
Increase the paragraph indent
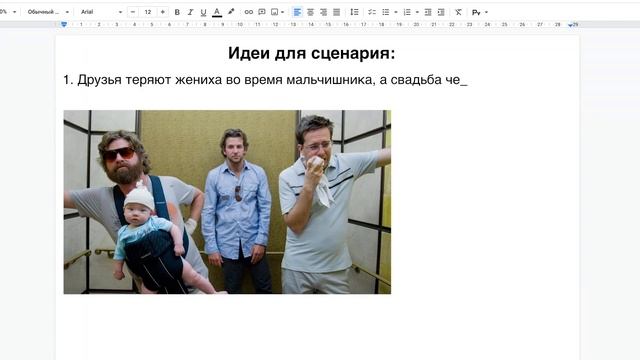pos(441,12)
